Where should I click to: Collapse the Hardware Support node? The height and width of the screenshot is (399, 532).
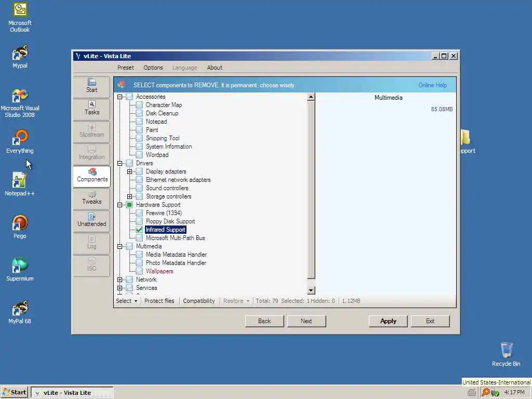click(x=120, y=205)
